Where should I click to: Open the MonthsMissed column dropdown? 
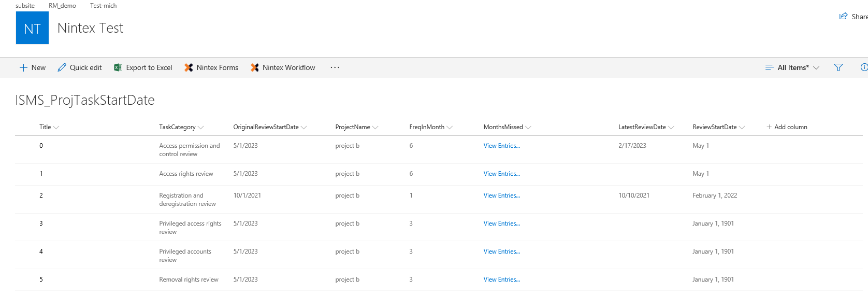pyautogui.click(x=528, y=128)
